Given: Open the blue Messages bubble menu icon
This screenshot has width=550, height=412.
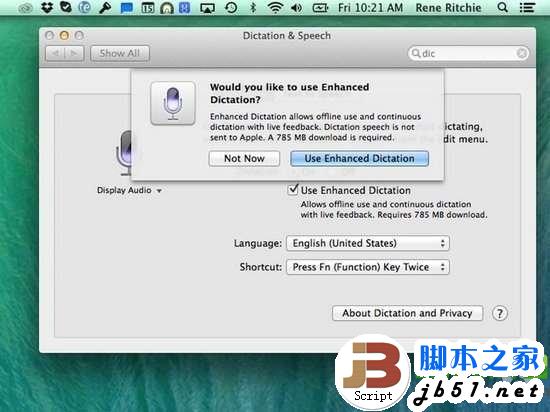Looking at the screenshot, I should (126, 8).
